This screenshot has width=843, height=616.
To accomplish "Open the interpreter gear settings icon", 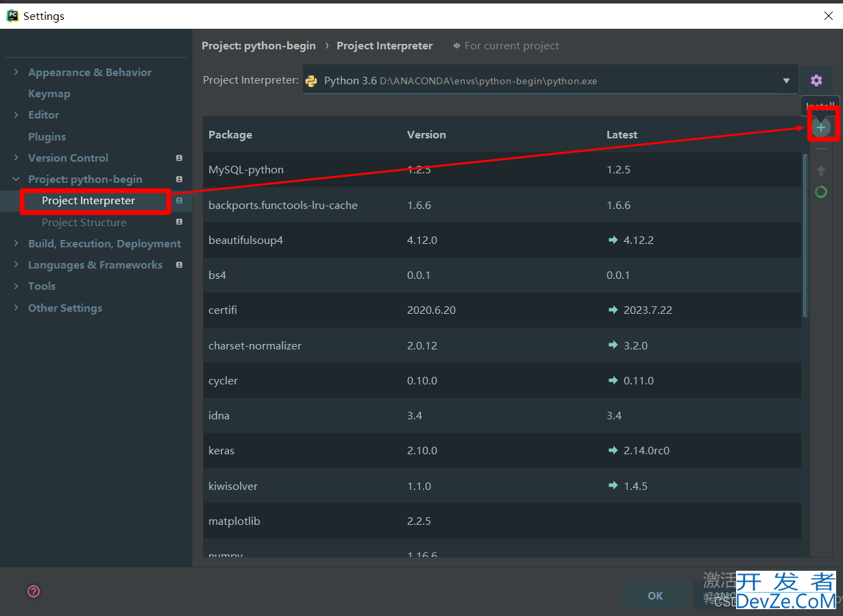I will tap(816, 80).
